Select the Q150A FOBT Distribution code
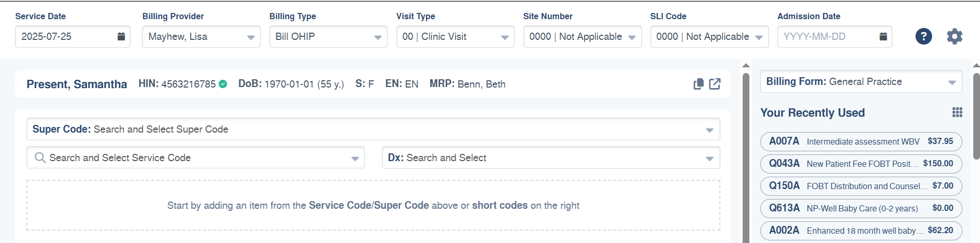Screen dimensions: 980x243 861,186
